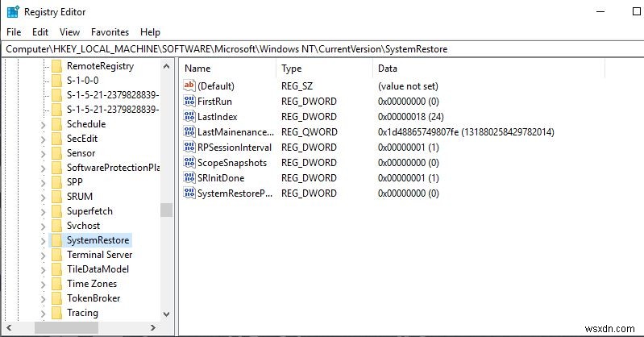644x337 pixels.
Task: Select the FirstRun value name
Action: point(214,101)
